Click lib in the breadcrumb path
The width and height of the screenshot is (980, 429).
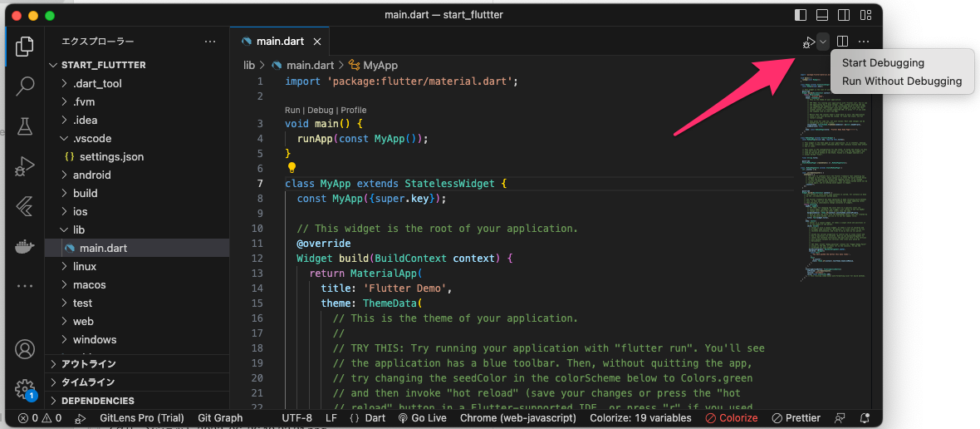pos(249,65)
